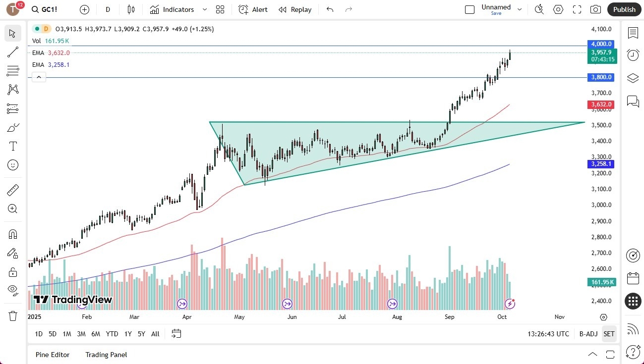644x364 pixels.
Task: Collapse the indicator legend with the chevron
Action: coord(39,77)
